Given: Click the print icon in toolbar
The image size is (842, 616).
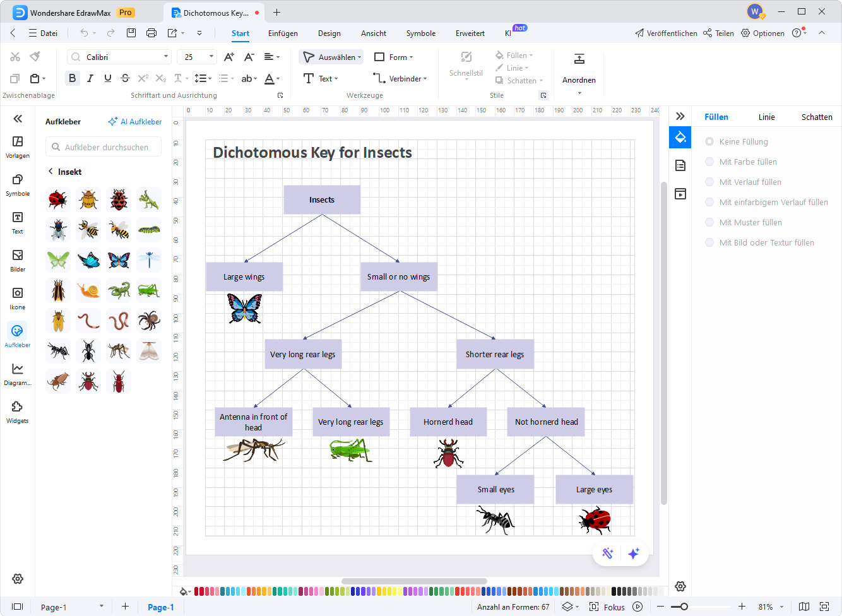Looking at the screenshot, I should point(151,33).
